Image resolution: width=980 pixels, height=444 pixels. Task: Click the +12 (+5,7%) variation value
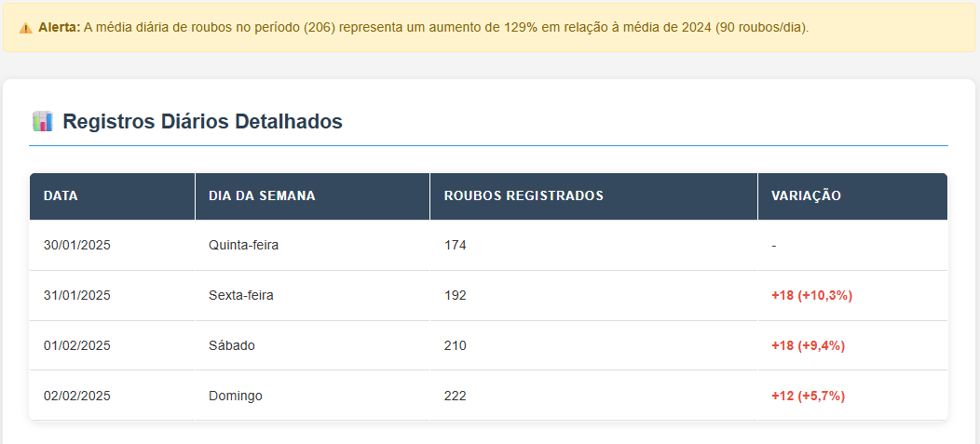[808, 397]
